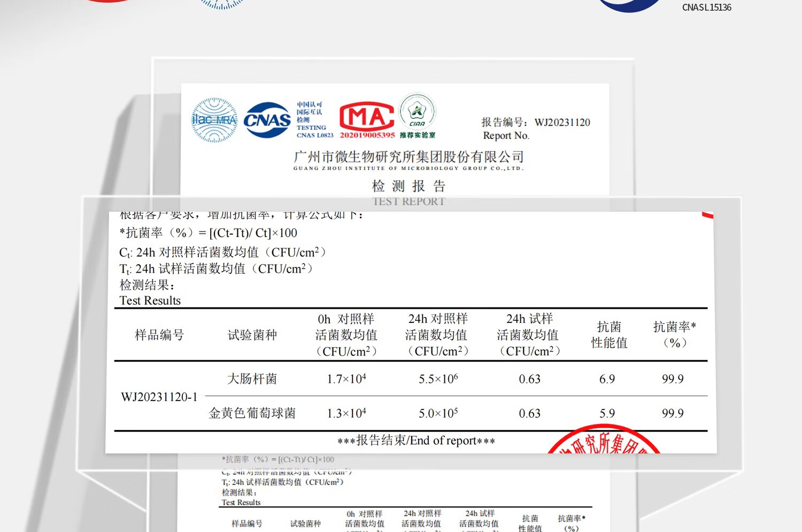802x532 pixels.
Task: Select the report number "WJ20231120"
Action: pos(562,122)
